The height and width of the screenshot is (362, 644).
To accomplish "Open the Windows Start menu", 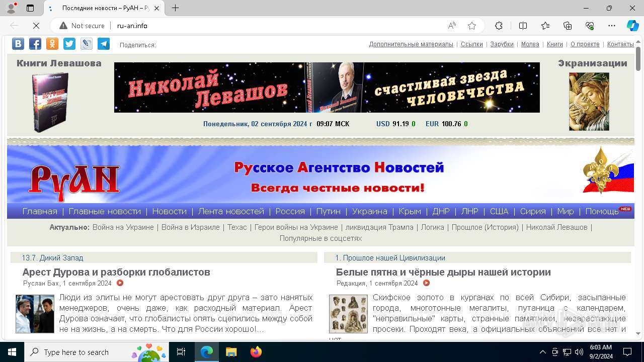I will coord(12,352).
